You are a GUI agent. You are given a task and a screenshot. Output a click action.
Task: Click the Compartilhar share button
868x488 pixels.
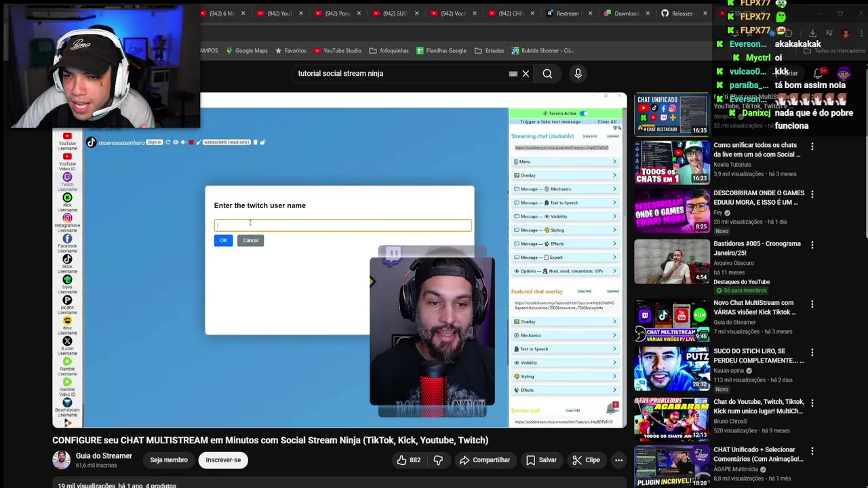[x=484, y=460]
